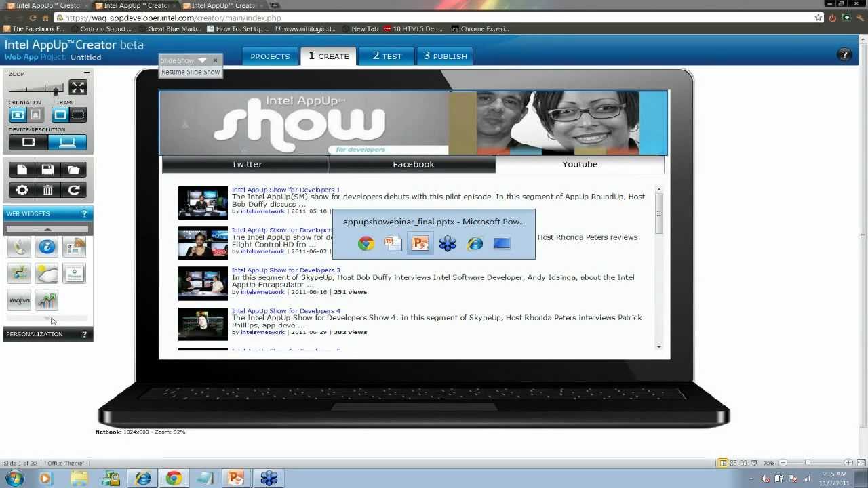The height and width of the screenshot is (488, 868).
Task: Collapse the Web Widgets header
Action: click(47, 213)
